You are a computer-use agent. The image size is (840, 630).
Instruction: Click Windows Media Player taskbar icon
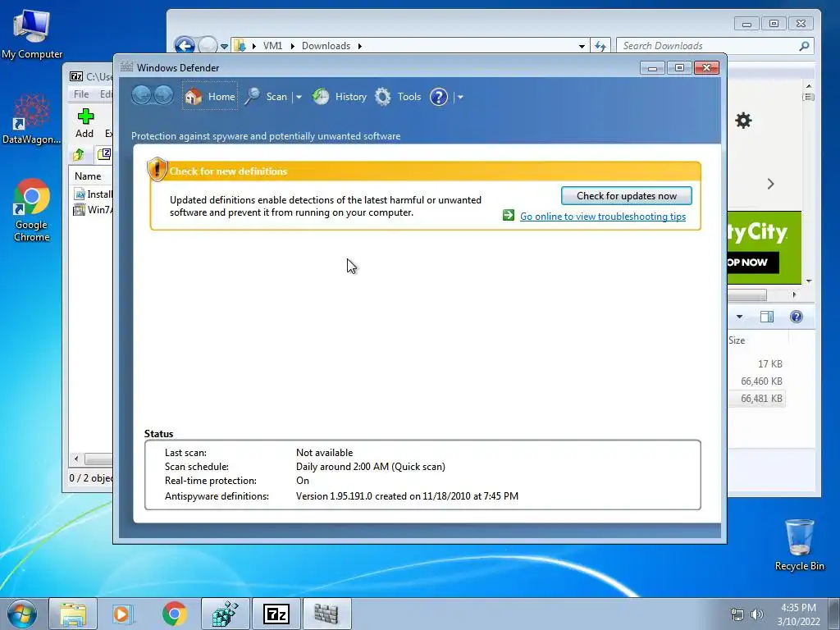122,614
